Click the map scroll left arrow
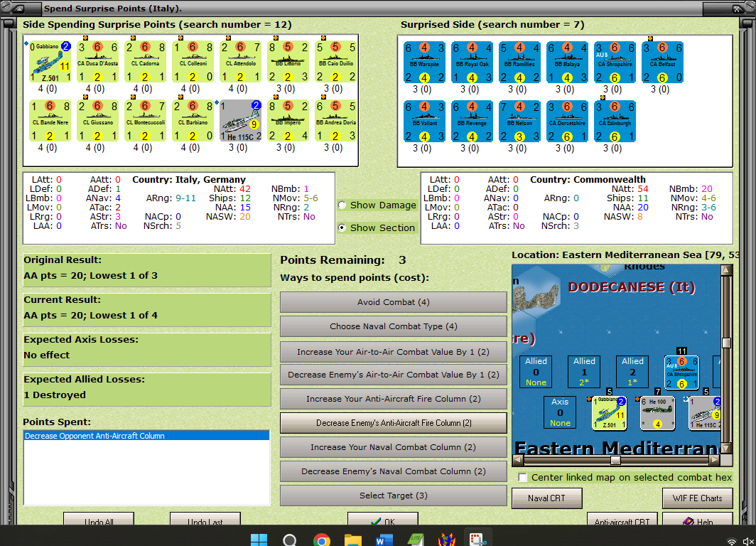 click(518, 460)
